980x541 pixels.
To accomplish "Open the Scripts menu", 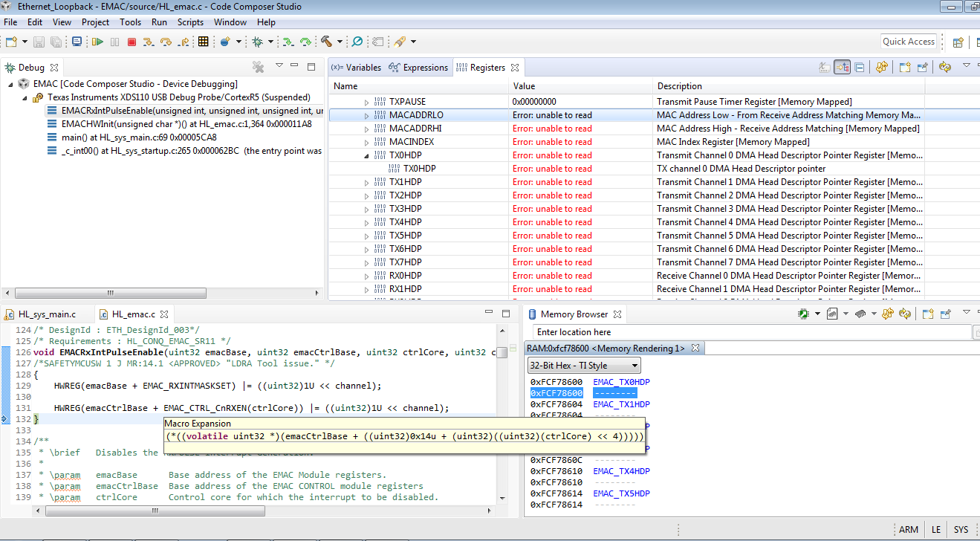I will (190, 22).
